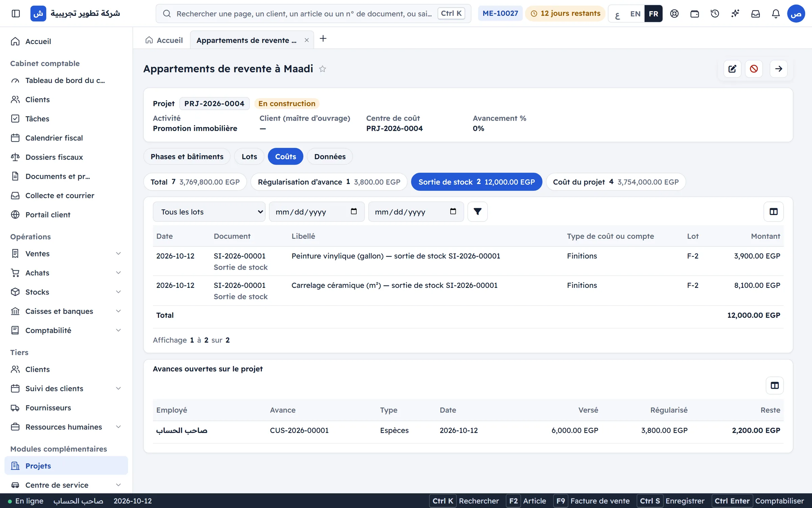The width and height of the screenshot is (812, 508).
Task: Click the AI sparkles icon
Action: (735, 14)
